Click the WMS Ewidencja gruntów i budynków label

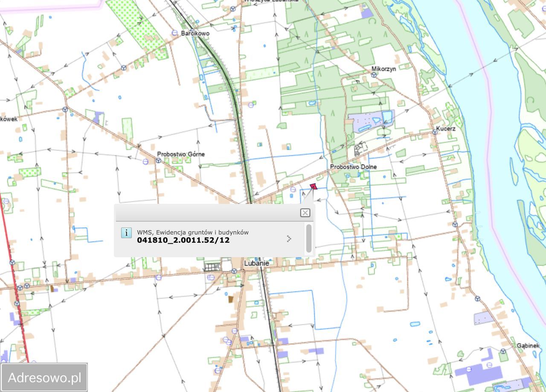tap(193, 232)
